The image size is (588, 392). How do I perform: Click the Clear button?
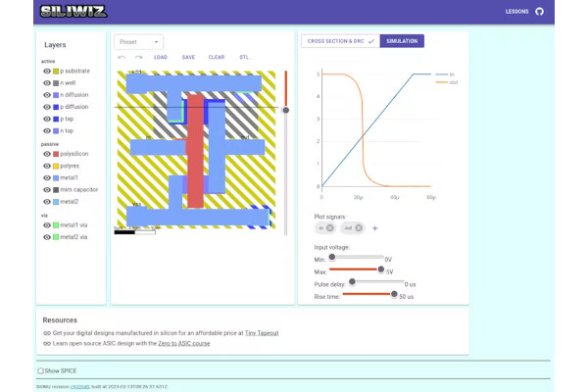pyautogui.click(x=217, y=58)
